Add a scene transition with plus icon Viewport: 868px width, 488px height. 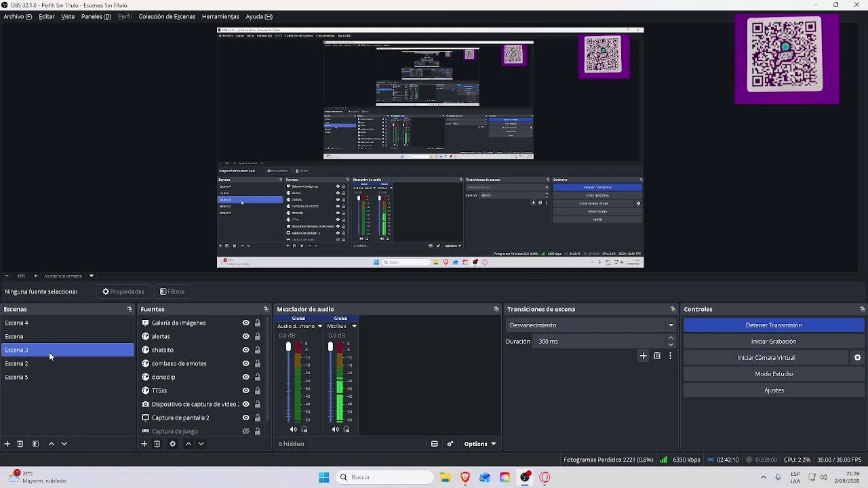pyautogui.click(x=644, y=356)
